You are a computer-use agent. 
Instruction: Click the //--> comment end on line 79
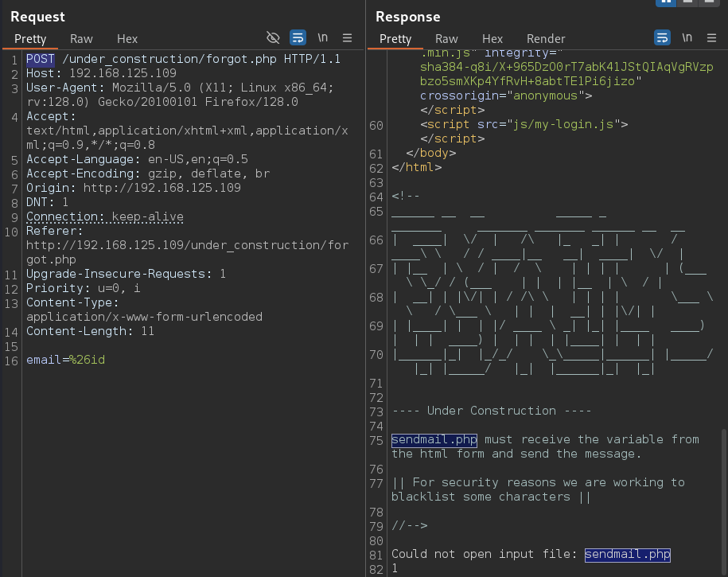pos(409,525)
